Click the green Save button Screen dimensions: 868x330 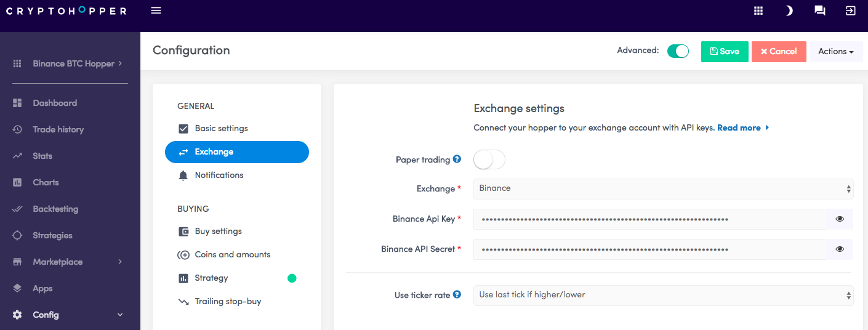725,52
